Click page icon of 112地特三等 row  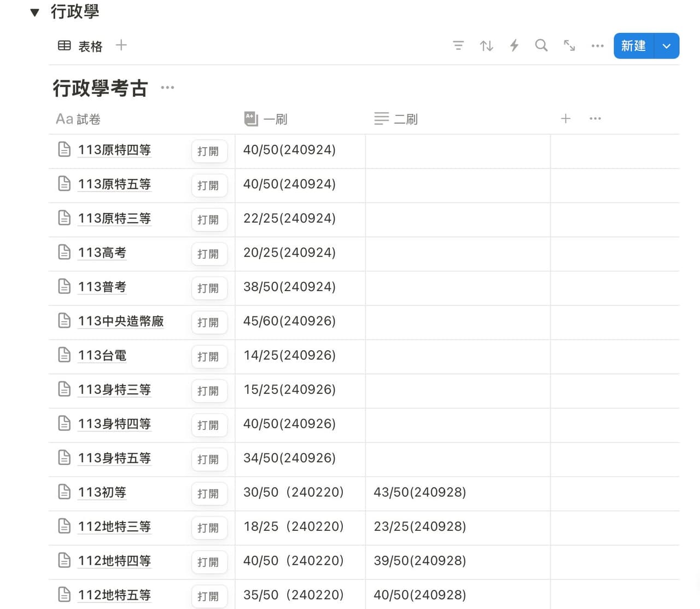(x=64, y=526)
